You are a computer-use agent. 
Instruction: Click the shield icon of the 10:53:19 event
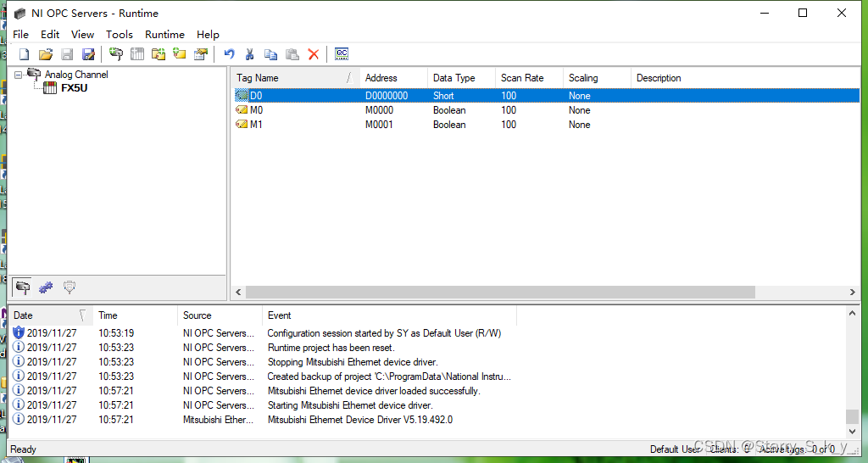coord(19,332)
